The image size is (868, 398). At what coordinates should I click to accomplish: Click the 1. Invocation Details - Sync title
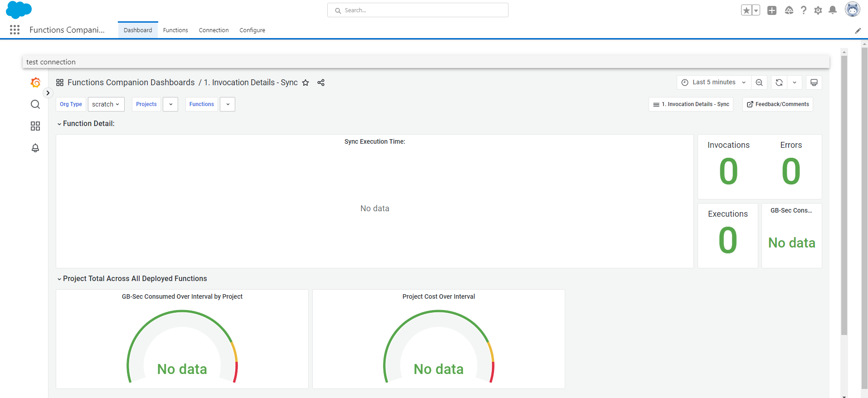[251, 83]
